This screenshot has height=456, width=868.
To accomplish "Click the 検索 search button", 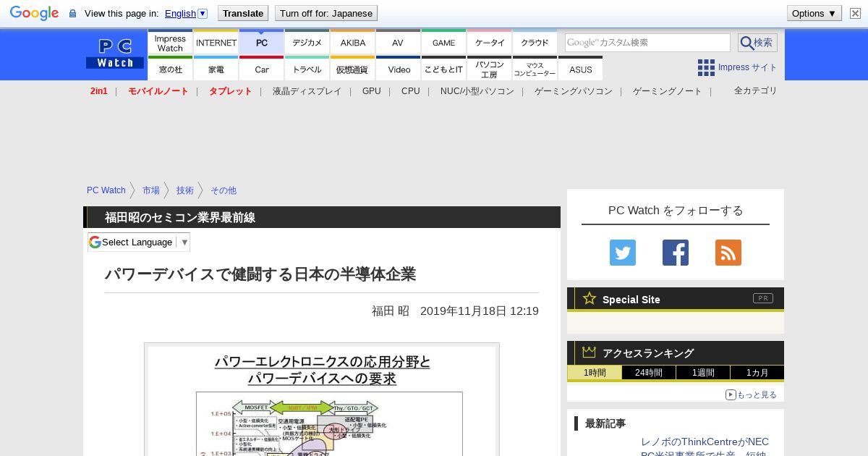I will pos(757,43).
